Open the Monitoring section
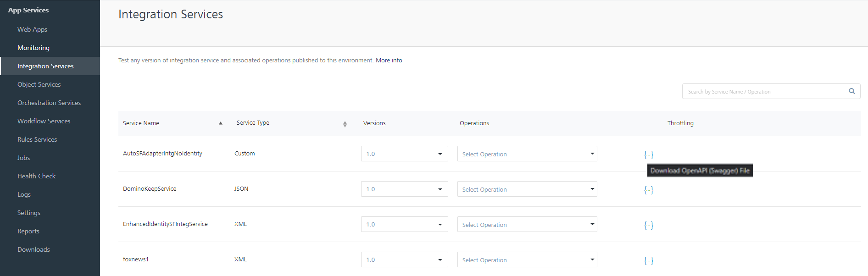 click(33, 48)
